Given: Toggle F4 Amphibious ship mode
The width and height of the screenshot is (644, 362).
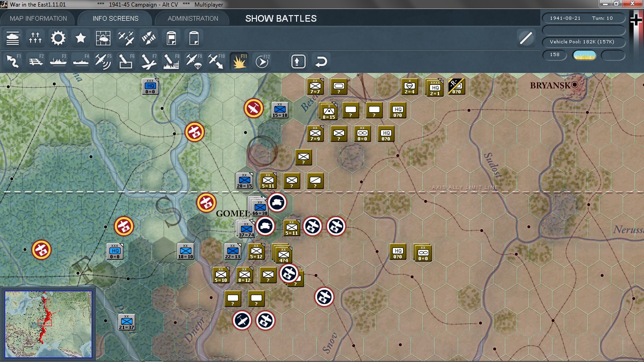Looking at the screenshot, I should (81, 61).
